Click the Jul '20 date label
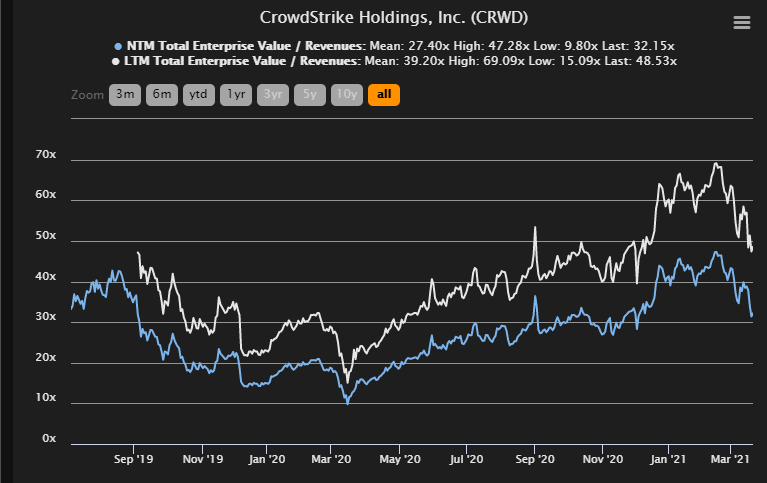This screenshot has width=767, height=483. [466, 460]
